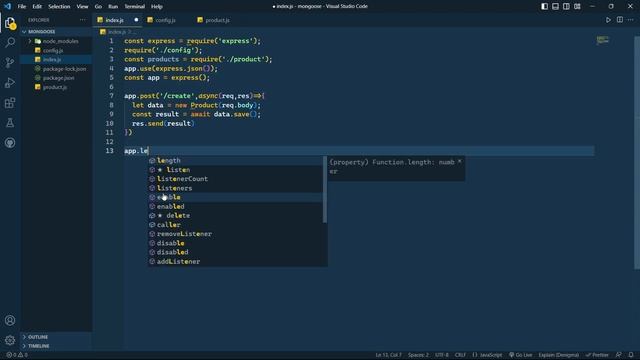Choose the 'listeners' suggestion
This screenshot has height=360, width=640.
tap(236, 188)
